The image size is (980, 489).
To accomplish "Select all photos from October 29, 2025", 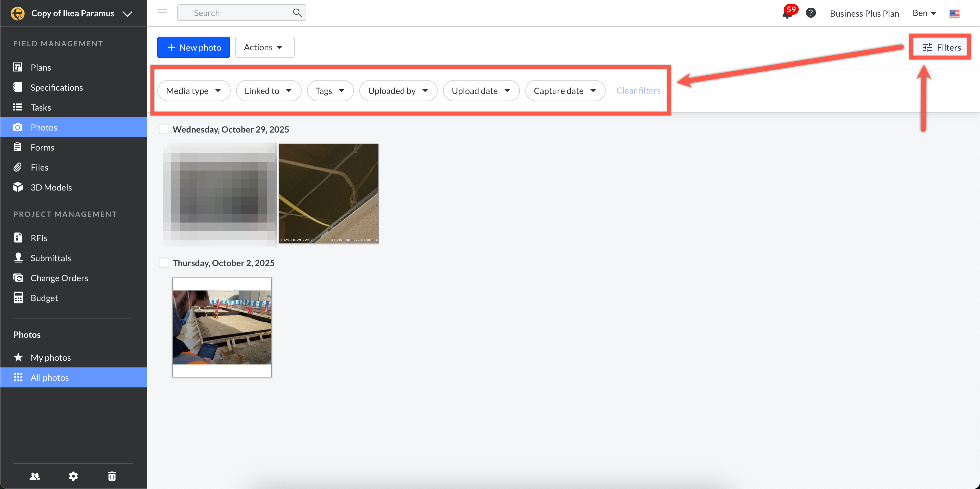I will (x=164, y=129).
